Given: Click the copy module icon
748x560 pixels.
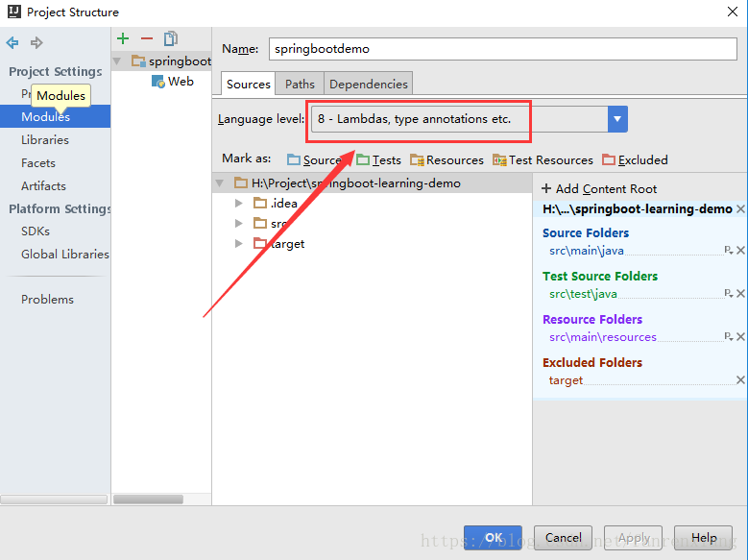Looking at the screenshot, I should click(x=171, y=38).
